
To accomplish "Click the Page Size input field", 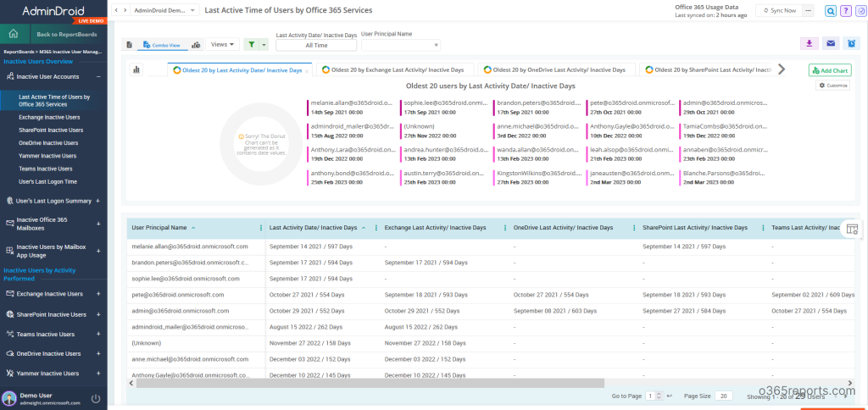I will (724, 396).
